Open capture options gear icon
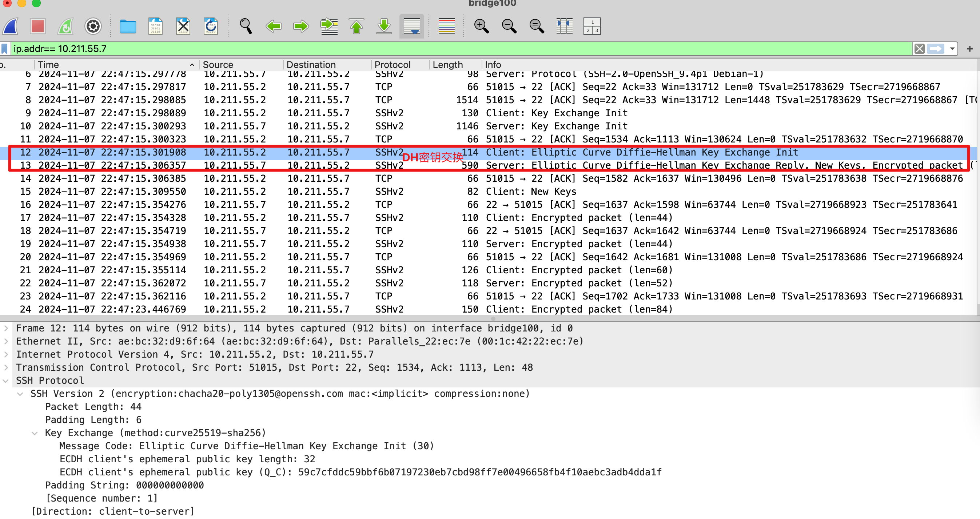 tap(93, 26)
